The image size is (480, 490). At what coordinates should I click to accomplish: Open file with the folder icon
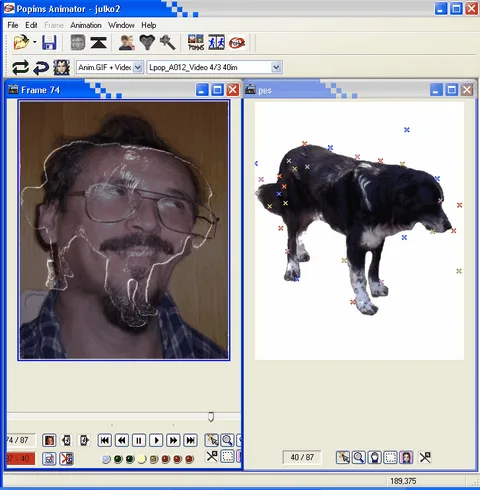(x=21, y=42)
